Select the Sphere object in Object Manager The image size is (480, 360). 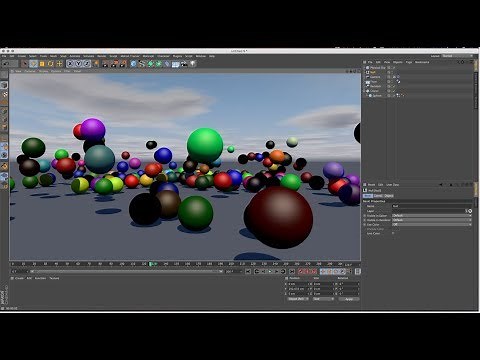(377, 96)
